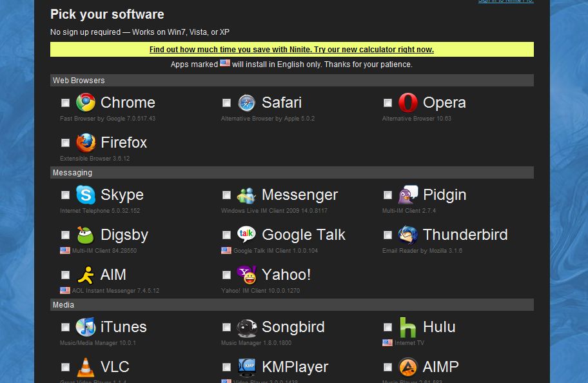Image resolution: width=588 pixels, height=383 pixels.
Task: Tick the iTunes checkbox
Action: pos(65,328)
